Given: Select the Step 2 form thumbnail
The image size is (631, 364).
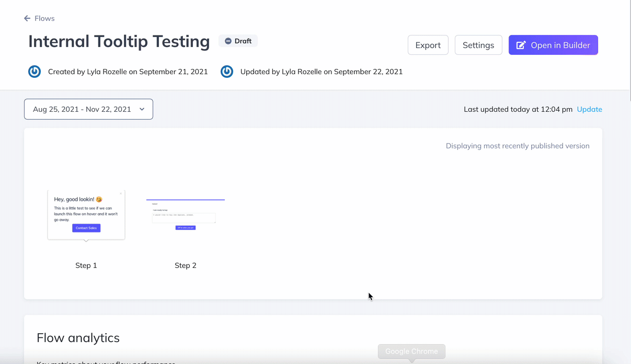Looking at the screenshot, I should point(186,215).
